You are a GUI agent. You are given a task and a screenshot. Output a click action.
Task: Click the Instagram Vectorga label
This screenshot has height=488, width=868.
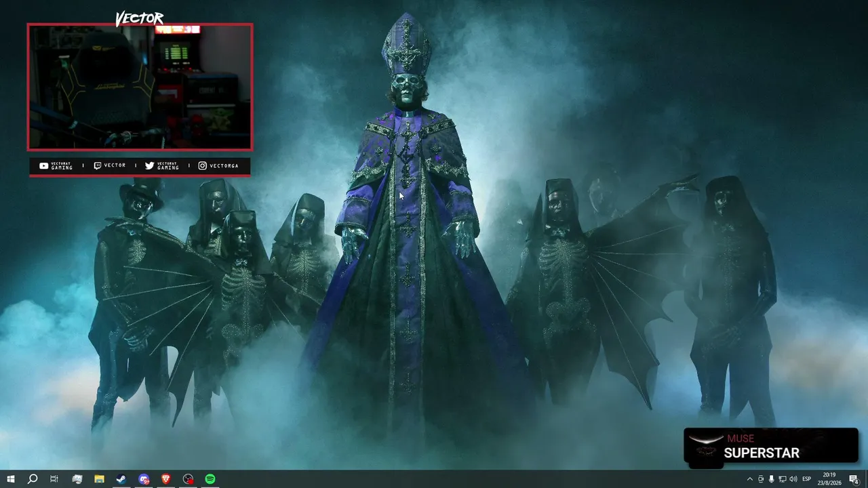click(x=218, y=166)
